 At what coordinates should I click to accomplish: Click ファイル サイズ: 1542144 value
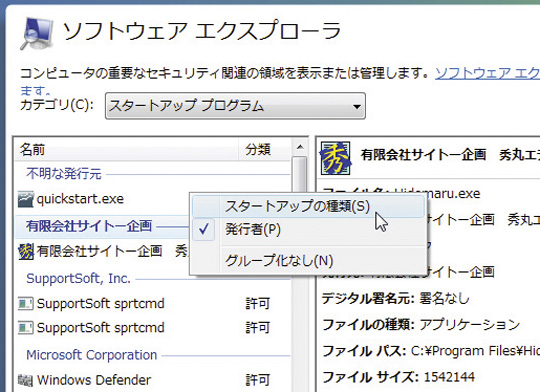tap(449, 377)
